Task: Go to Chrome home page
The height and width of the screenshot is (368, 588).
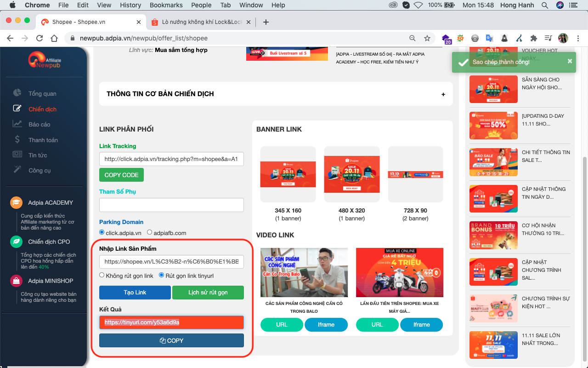Action: pos(54,38)
